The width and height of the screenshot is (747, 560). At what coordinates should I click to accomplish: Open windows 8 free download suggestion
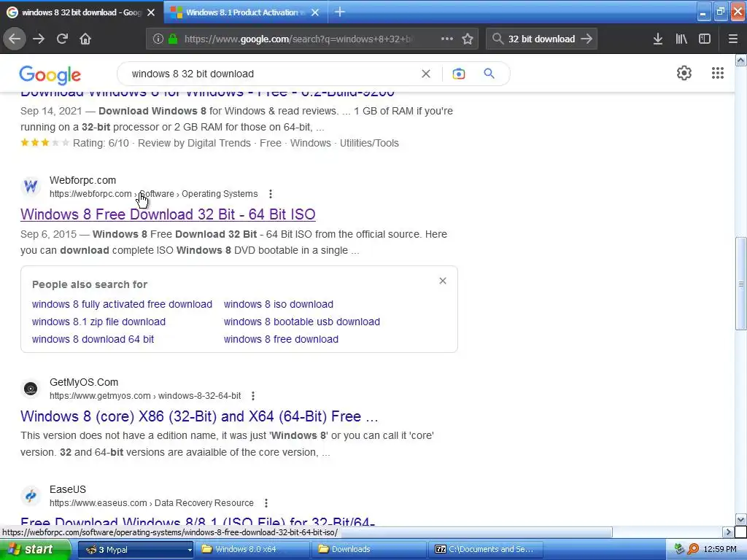pos(281,339)
